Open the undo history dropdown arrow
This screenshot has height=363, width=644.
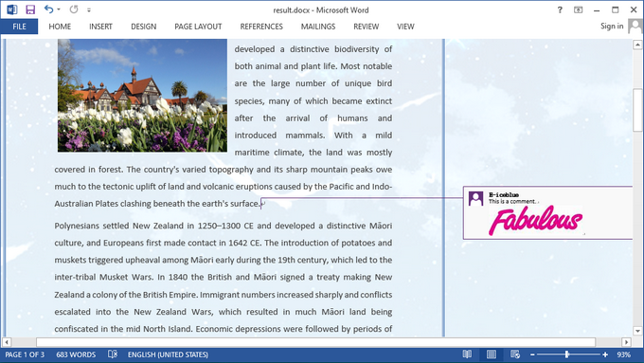(x=59, y=9)
